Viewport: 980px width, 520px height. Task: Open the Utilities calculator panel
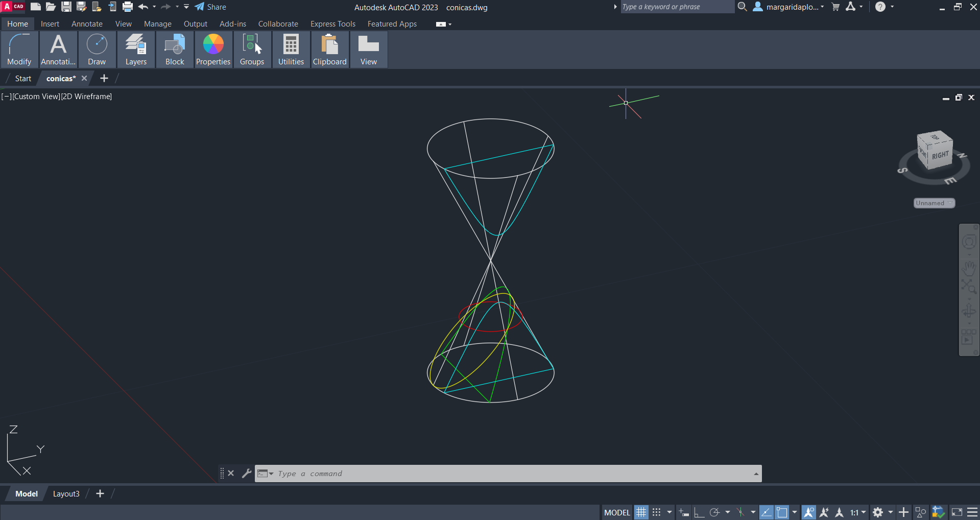pyautogui.click(x=291, y=50)
